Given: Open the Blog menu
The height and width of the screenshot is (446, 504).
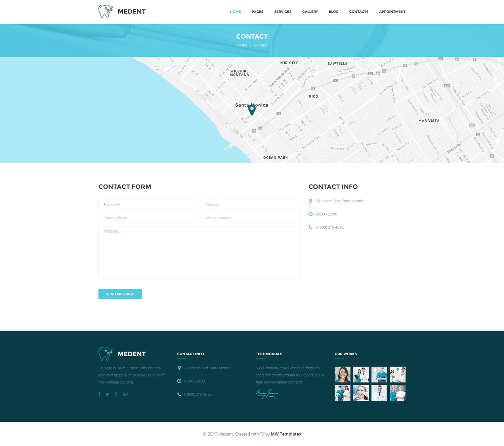Looking at the screenshot, I should pyautogui.click(x=333, y=12).
